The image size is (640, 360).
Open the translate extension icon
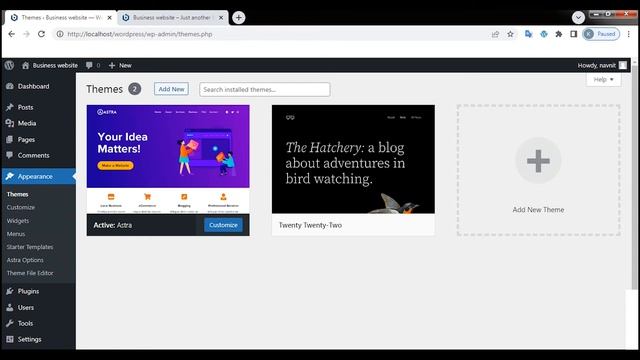(529, 34)
